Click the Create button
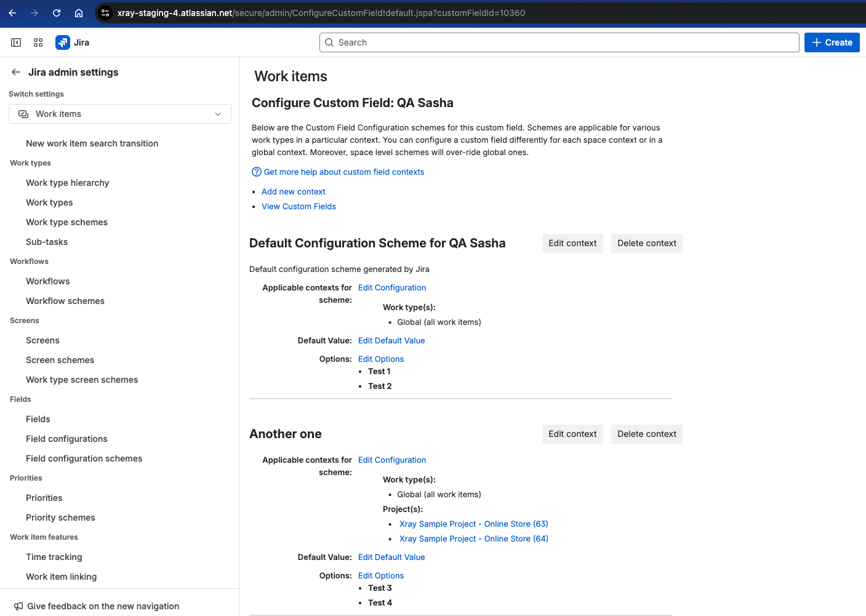Screen dimensions: 866x616 832,42
